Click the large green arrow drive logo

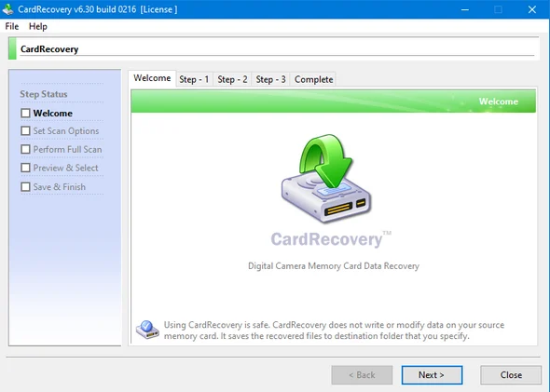click(326, 178)
